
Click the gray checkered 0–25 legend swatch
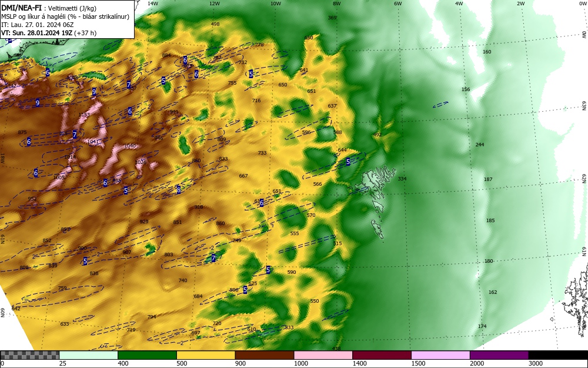pyautogui.click(x=29, y=355)
